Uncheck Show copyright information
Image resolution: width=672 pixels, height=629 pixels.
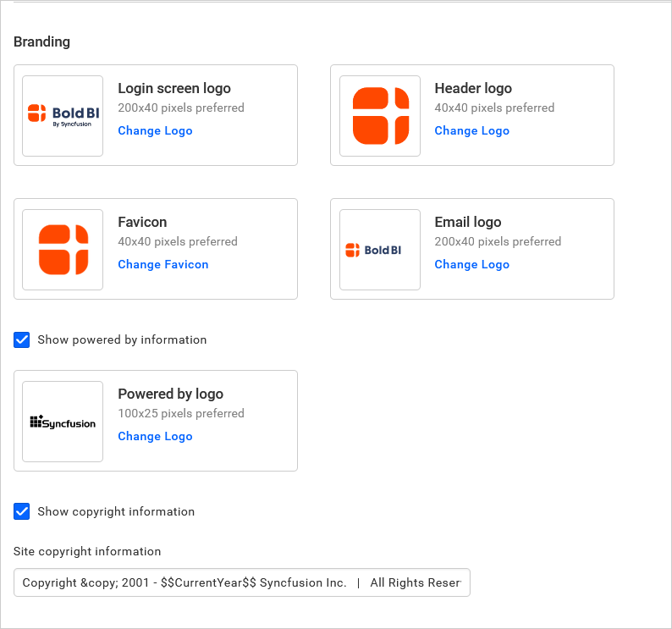[x=21, y=511]
